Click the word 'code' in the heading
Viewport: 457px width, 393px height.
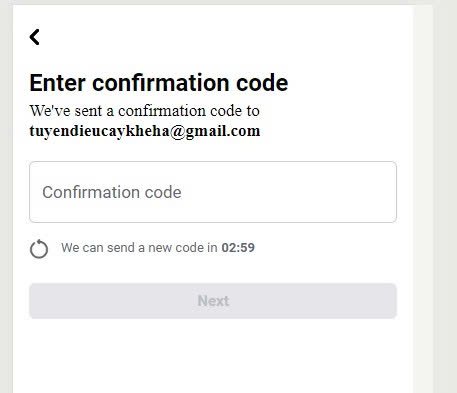tap(262, 83)
